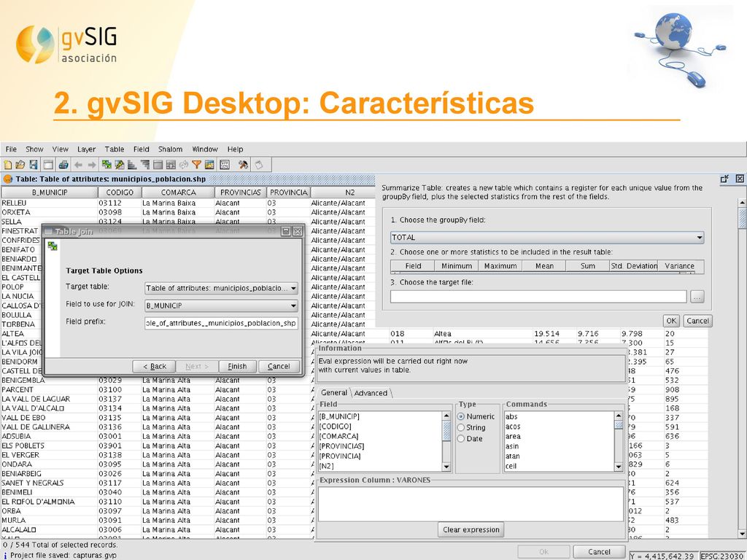
Task: Click down arrow of Field list scrollbar
Action: click(x=446, y=467)
